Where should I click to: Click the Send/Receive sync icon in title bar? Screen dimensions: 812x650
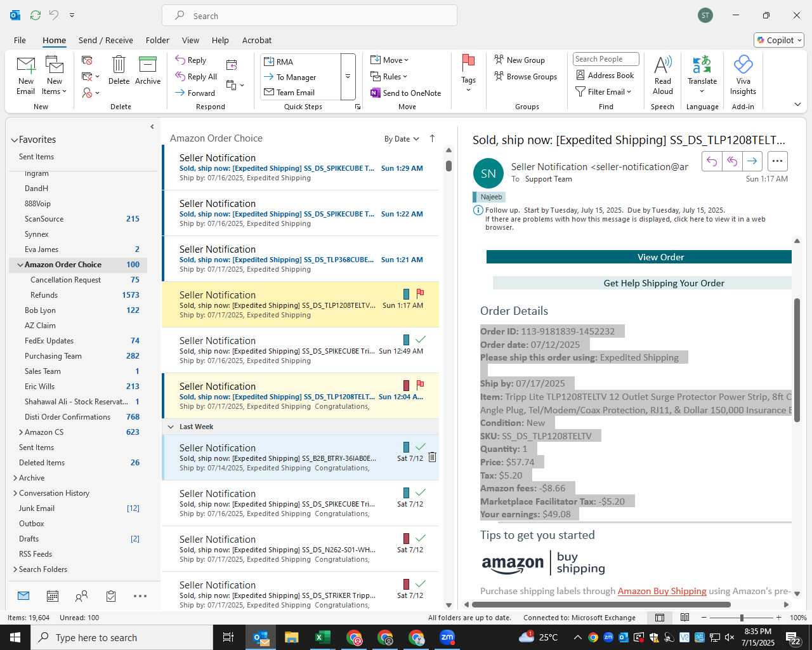coord(36,15)
